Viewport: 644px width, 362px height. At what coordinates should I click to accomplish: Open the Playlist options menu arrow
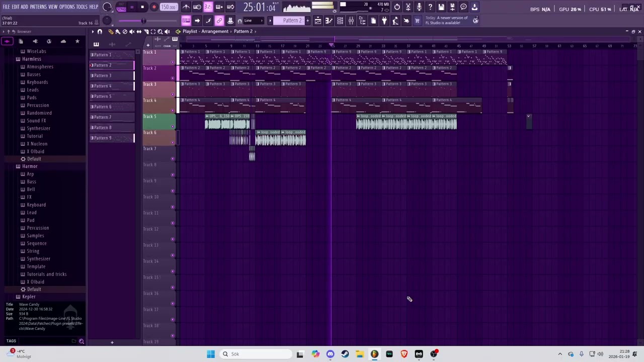click(x=93, y=32)
